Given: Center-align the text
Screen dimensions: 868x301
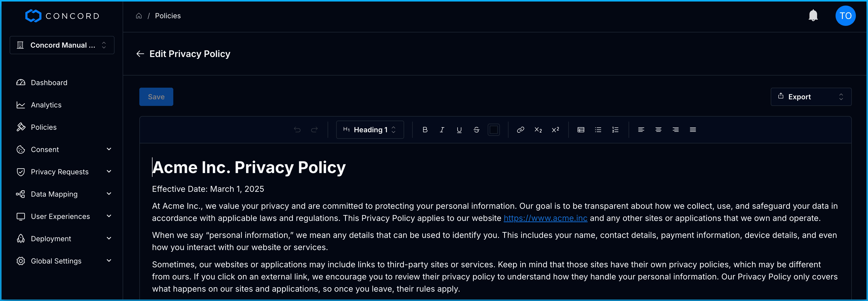Looking at the screenshot, I should click(x=658, y=130).
